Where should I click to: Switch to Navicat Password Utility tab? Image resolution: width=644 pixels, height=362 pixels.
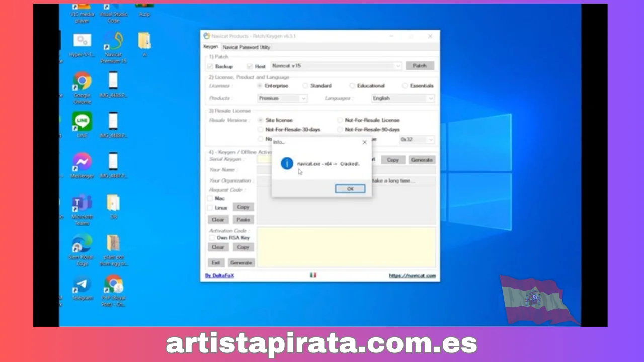[x=247, y=47]
